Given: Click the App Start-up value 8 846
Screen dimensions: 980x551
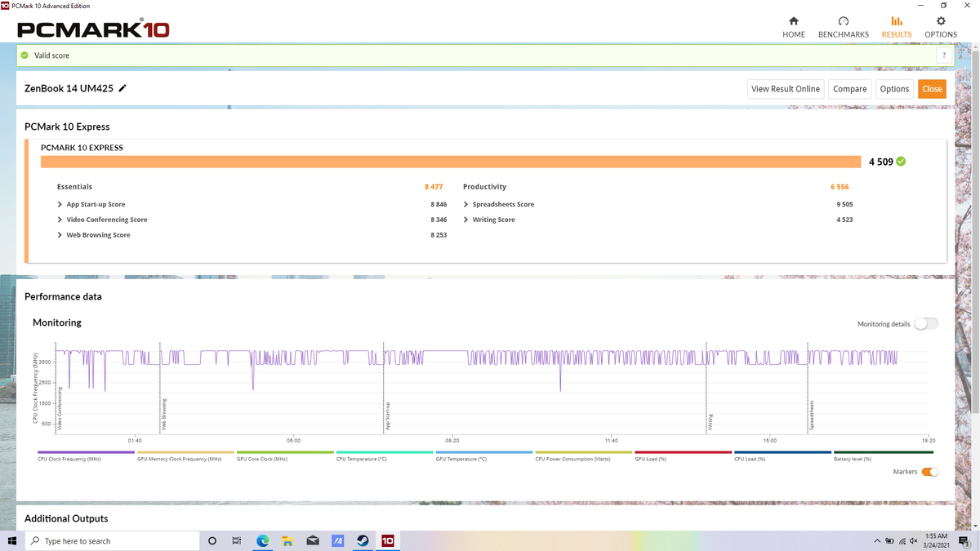Looking at the screenshot, I should pos(439,204).
